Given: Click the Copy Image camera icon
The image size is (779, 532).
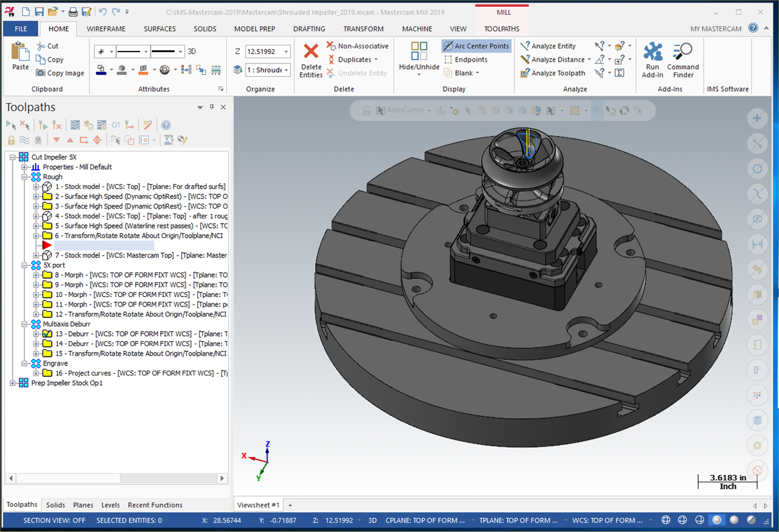Looking at the screenshot, I should click(40, 73).
